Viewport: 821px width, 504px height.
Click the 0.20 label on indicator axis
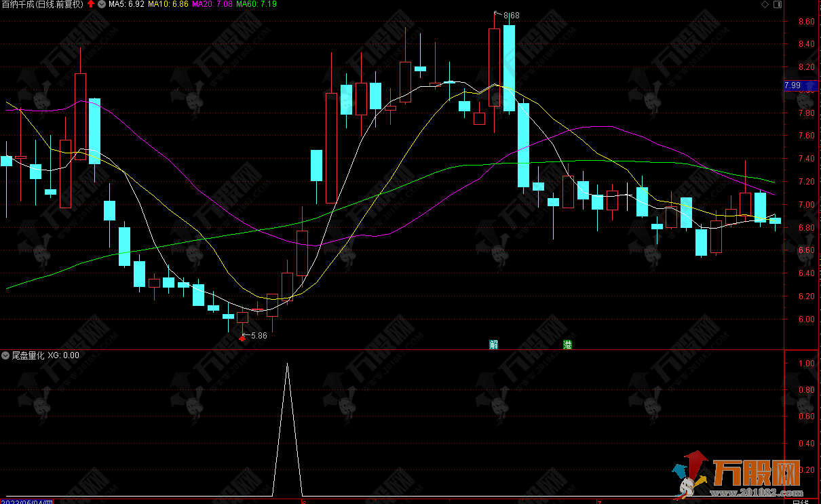click(x=807, y=470)
